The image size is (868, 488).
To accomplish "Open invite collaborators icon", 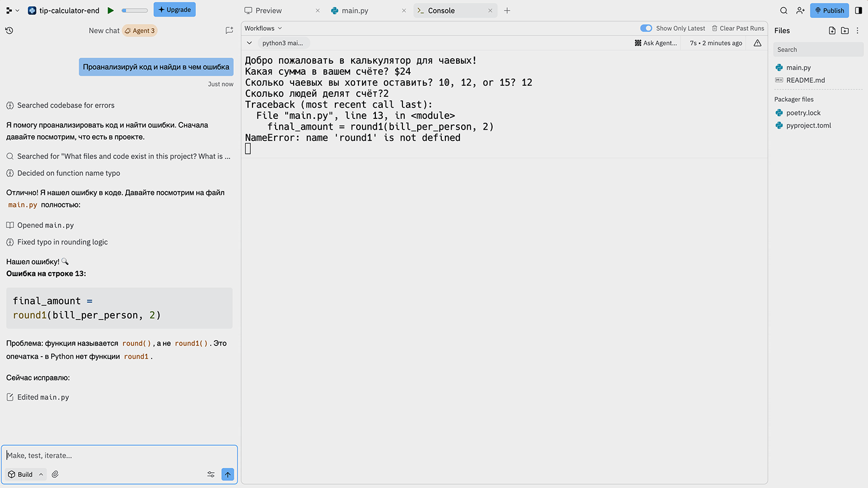I will pyautogui.click(x=800, y=10).
